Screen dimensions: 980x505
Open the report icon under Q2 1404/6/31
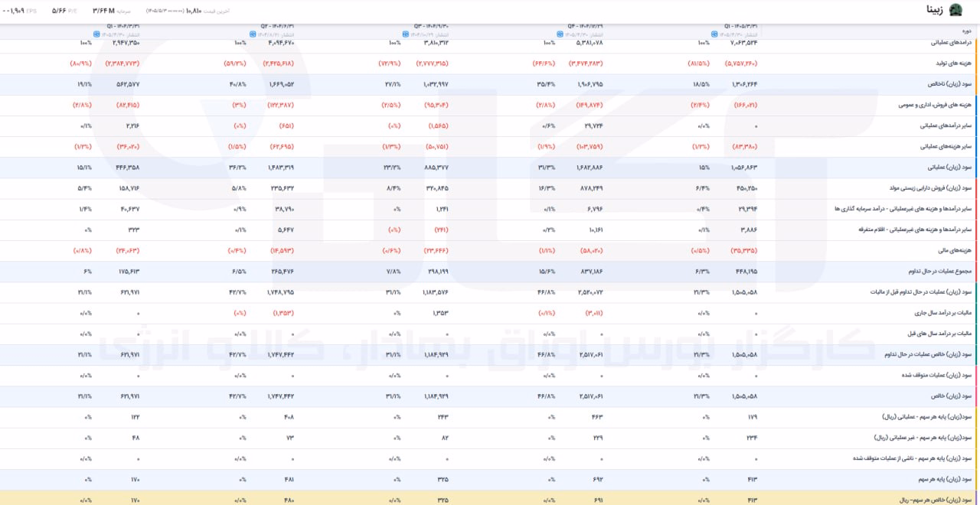coord(251,34)
